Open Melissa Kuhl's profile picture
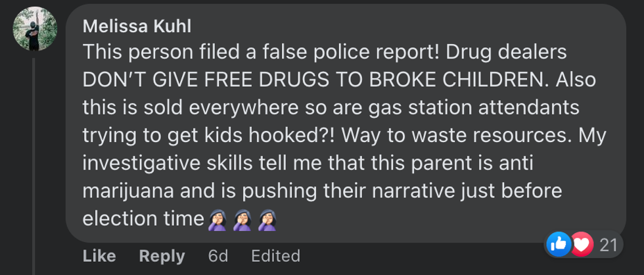644x275 pixels. tap(35, 30)
